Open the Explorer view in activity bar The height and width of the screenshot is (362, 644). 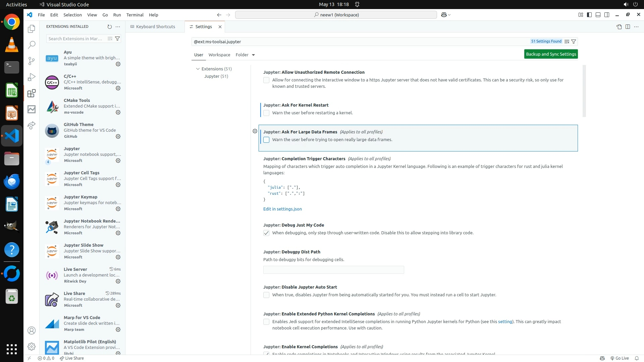(x=32, y=29)
